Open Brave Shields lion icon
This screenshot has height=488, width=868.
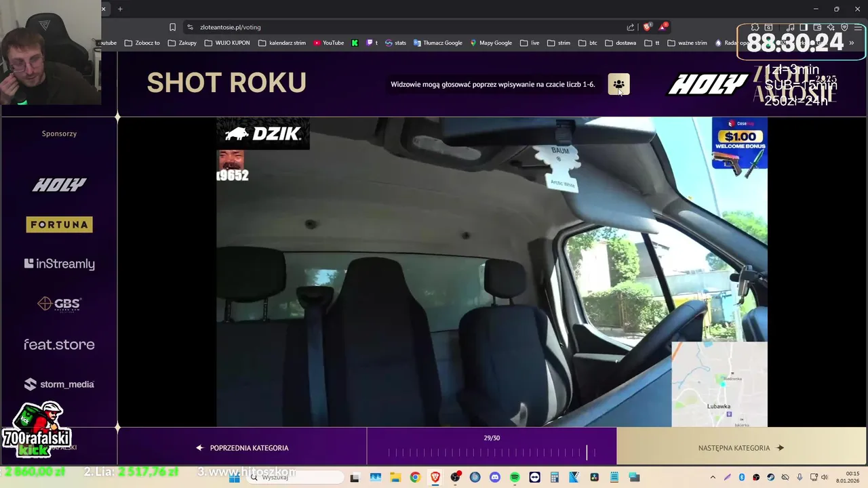tap(647, 27)
